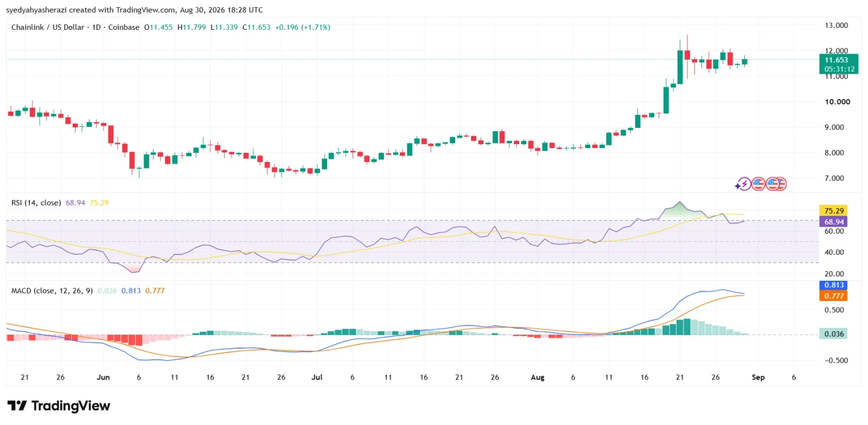Click the "Aug" label on the time axis

(x=538, y=377)
